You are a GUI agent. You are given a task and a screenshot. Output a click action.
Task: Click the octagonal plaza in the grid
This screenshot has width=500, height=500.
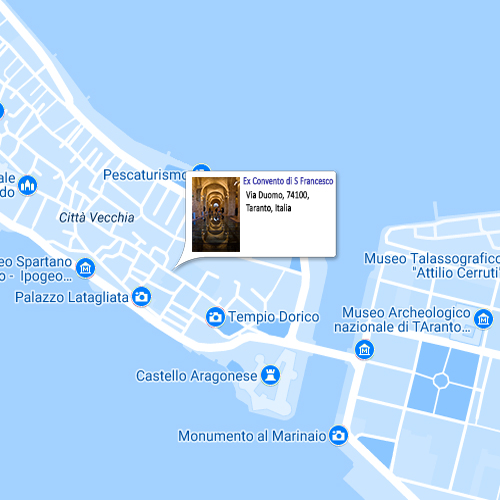441,380
